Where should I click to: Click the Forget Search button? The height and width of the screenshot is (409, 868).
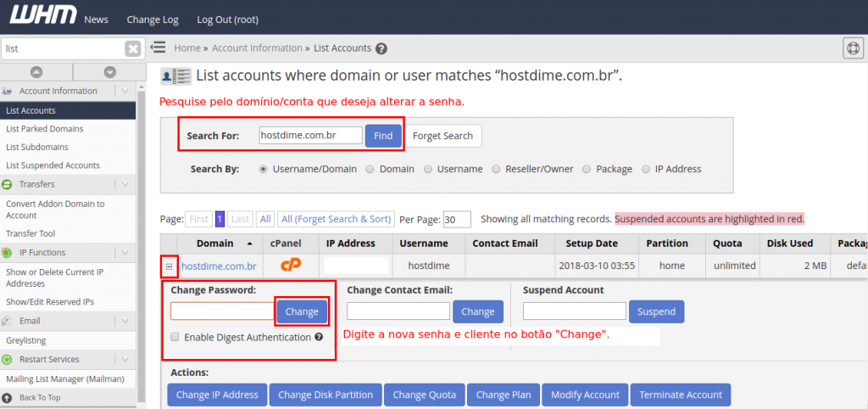pyautogui.click(x=442, y=136)
